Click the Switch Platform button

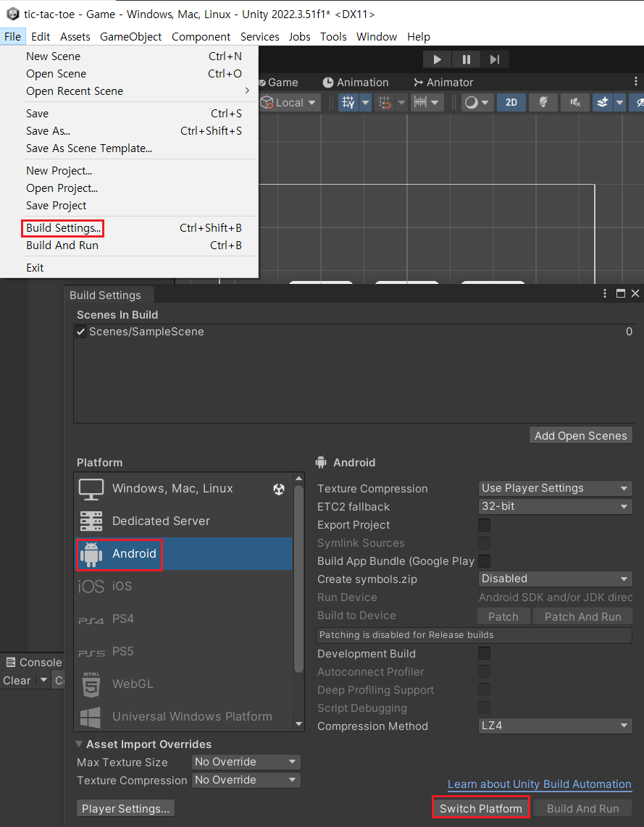[x=480, y=808]
